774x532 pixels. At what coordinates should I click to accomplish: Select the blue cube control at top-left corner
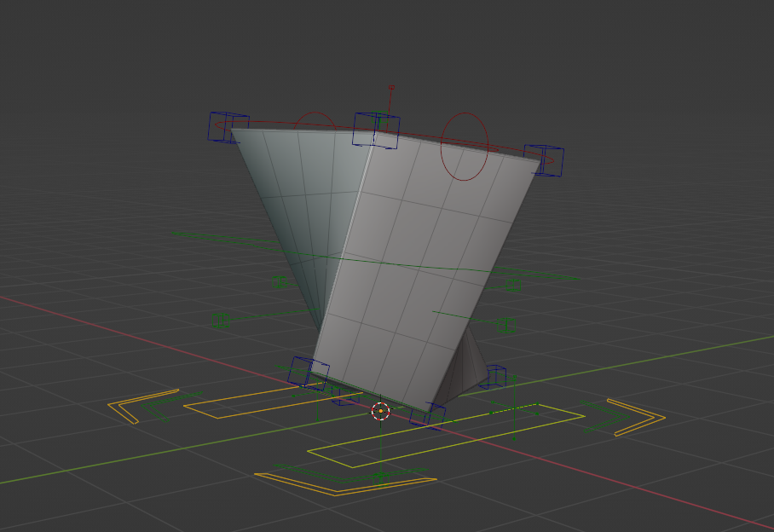(x=228, y=127)
